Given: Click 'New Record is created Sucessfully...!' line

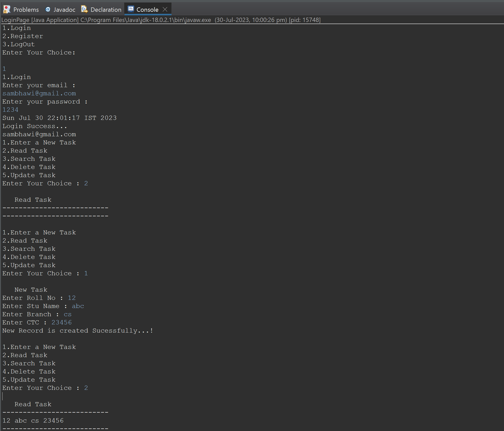Looking at the screenshot, I should (x=78, y=331).
